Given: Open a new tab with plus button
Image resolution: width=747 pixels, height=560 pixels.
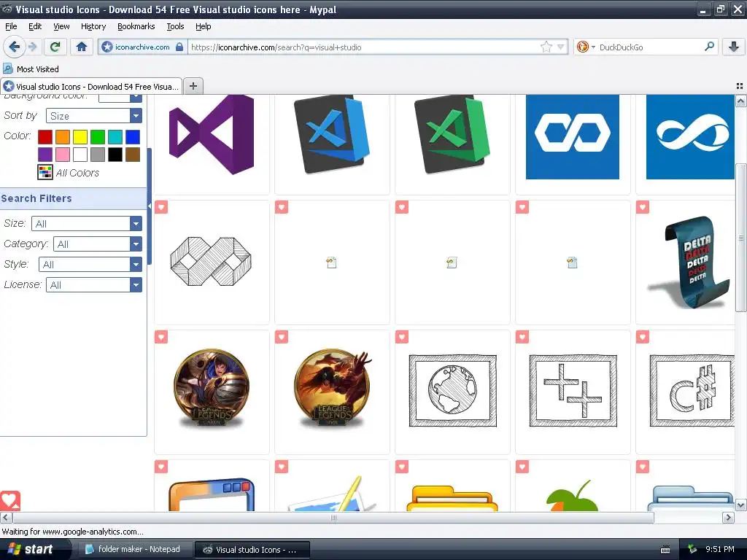Looking at the screenshot, I should [193, 86].
